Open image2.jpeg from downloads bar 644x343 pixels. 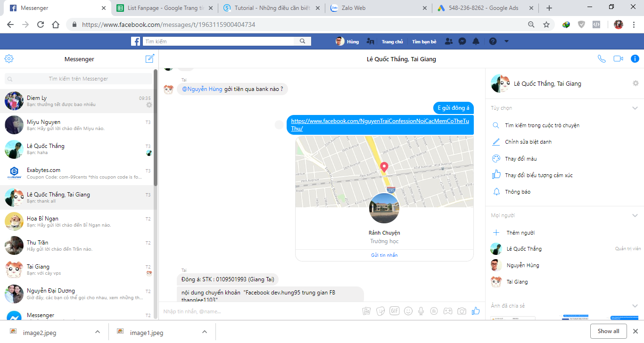[40, 333]
